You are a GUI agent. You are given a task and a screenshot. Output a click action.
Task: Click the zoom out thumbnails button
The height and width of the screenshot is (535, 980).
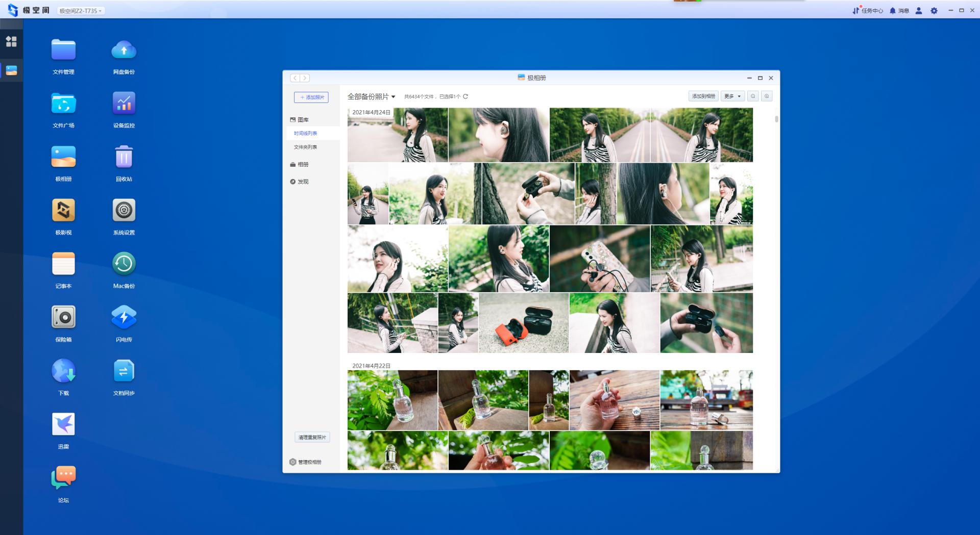click(753, 96)
